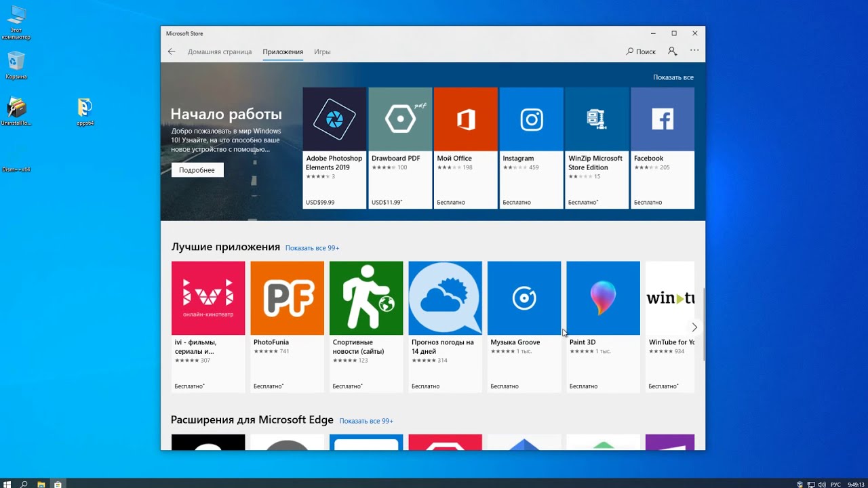The image size is (868, 488).
Task: Open the Windows Start button
Action: coord(8,484)
